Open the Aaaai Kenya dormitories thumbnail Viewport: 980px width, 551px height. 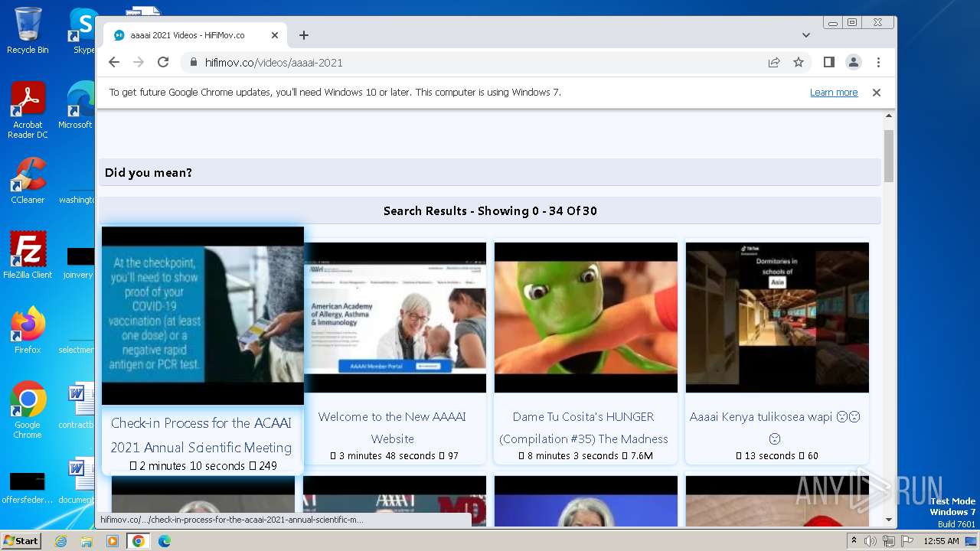tap(777, 318)
